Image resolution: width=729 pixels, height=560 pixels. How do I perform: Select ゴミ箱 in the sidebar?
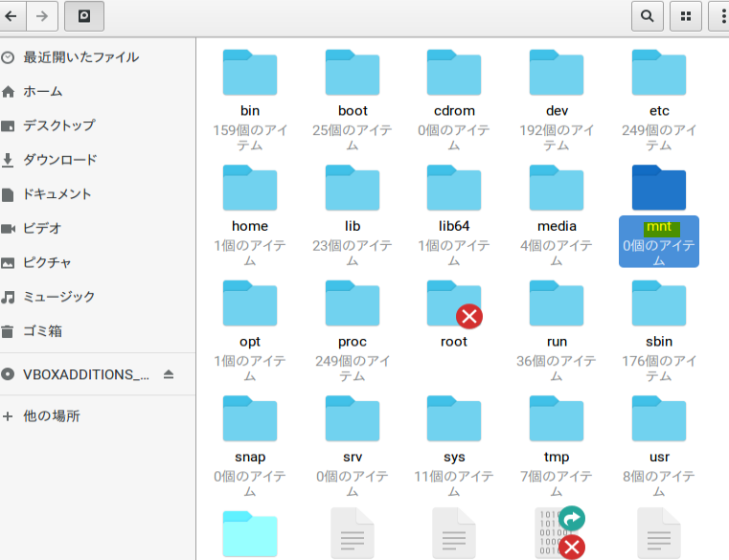(x=42, y=331)
